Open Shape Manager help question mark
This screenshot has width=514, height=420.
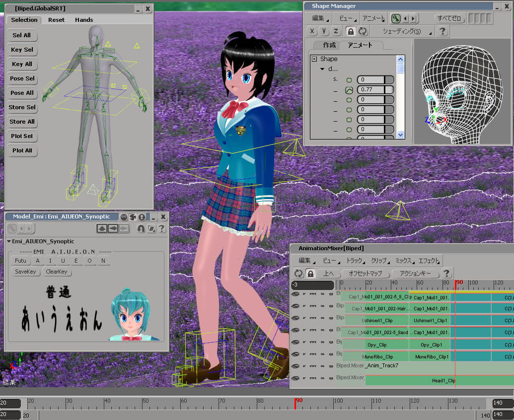442,31
